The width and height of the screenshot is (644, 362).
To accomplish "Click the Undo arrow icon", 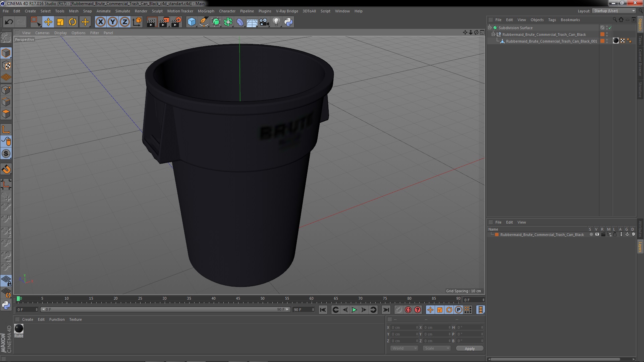I will 9,22.
